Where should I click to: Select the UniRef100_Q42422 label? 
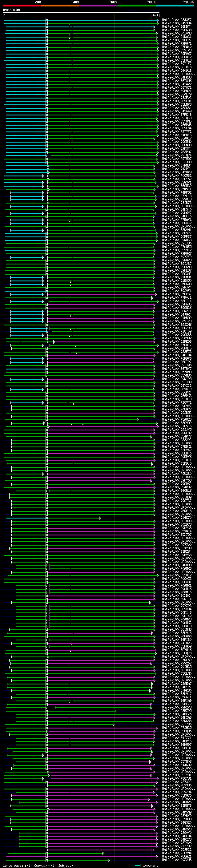point(177,84)
